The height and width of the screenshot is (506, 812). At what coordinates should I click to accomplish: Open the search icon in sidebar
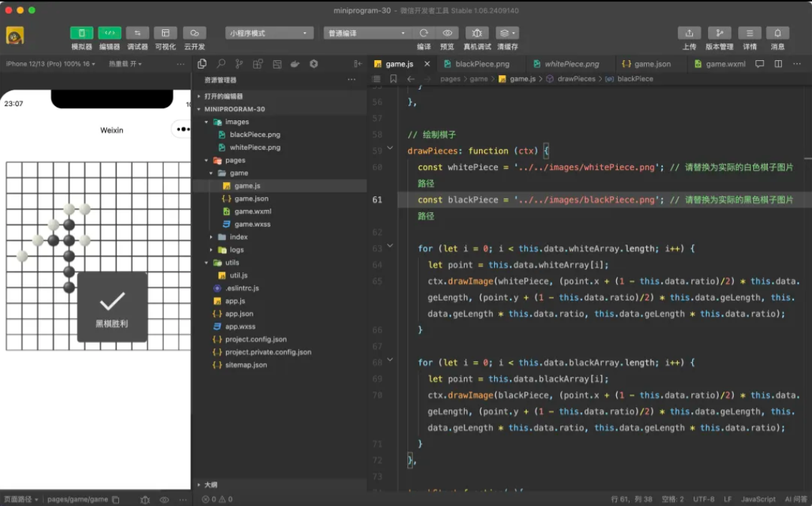[x=221, y=64]
